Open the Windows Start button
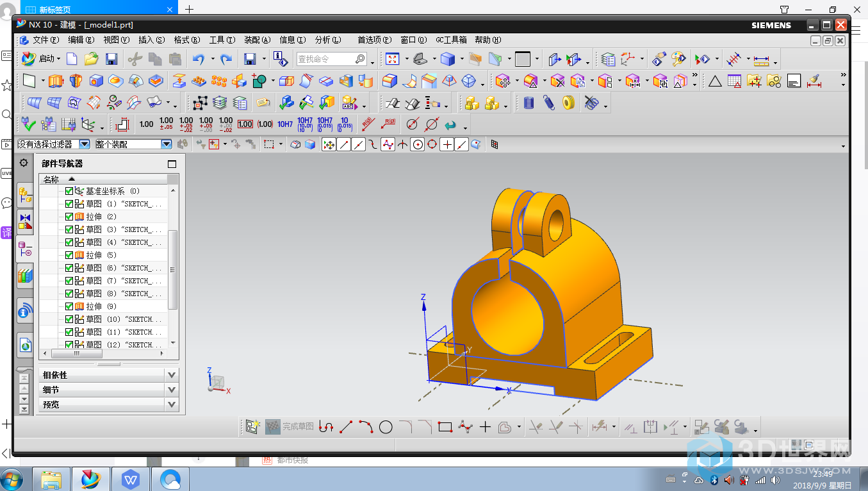The height and width of the screenshot is (491, 868). [x=12, y=479]
